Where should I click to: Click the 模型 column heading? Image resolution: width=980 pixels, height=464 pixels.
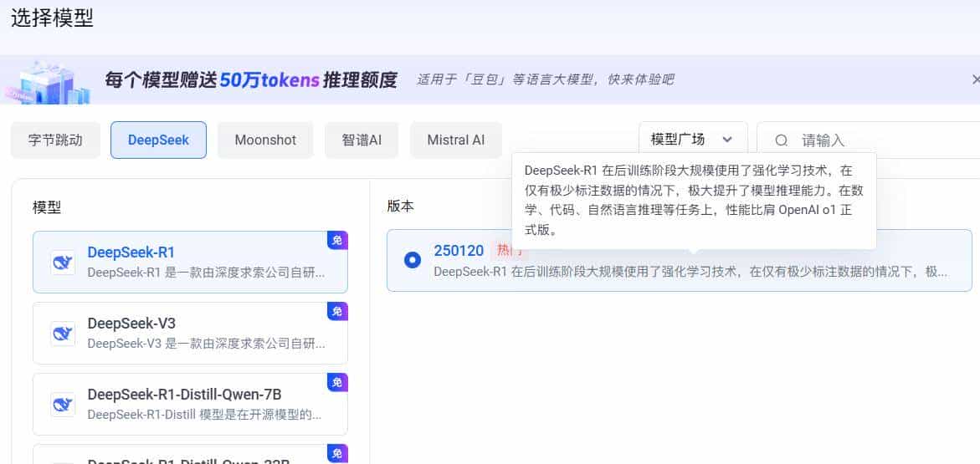[x=47, y=207]
